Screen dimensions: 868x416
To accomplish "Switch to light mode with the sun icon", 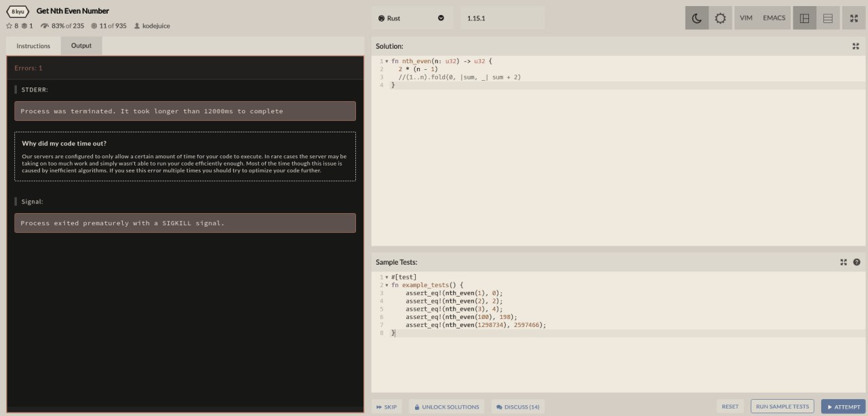I will (x=720, y=18).
